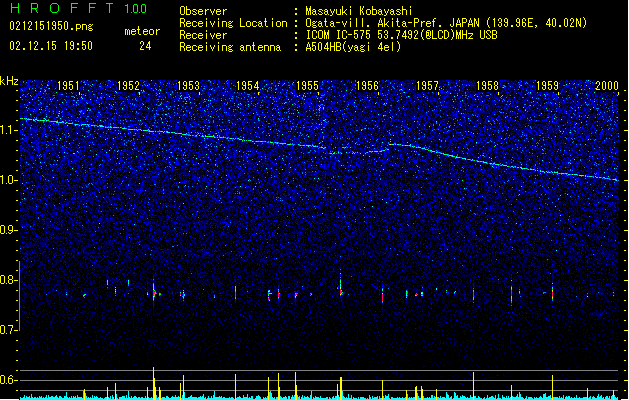The width and height of the screenshot is (629, 400).
Task: Click the 1953 time marker
Action: [188, 86]
